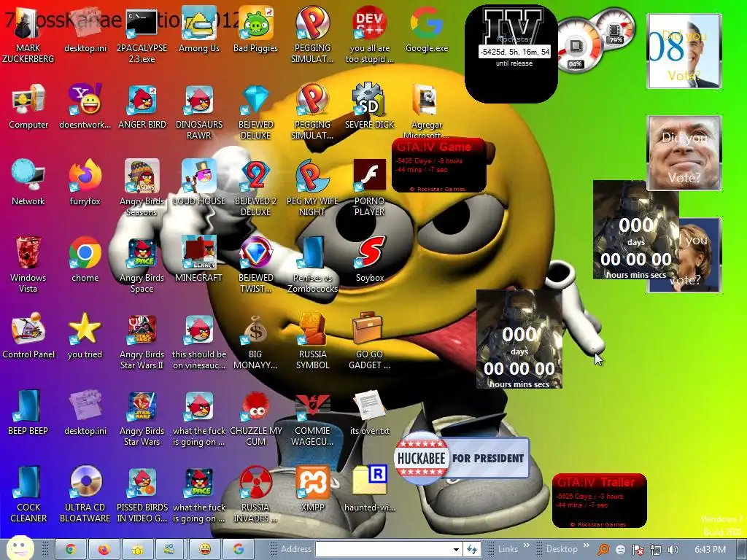Click the magnifier icon in system tray
Screen dimensions: 747x560
(x=603, y=550)
